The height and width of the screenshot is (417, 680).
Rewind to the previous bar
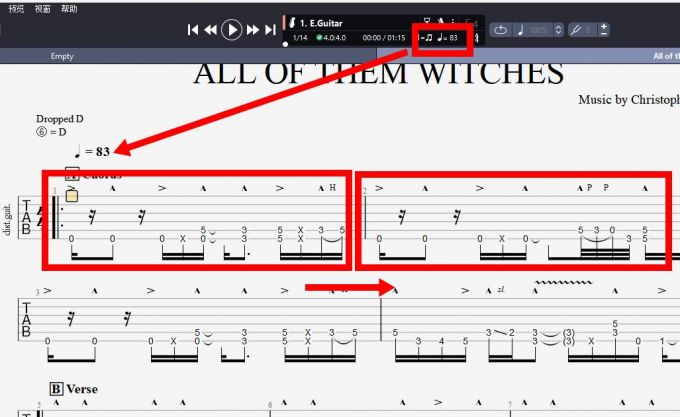210,29
